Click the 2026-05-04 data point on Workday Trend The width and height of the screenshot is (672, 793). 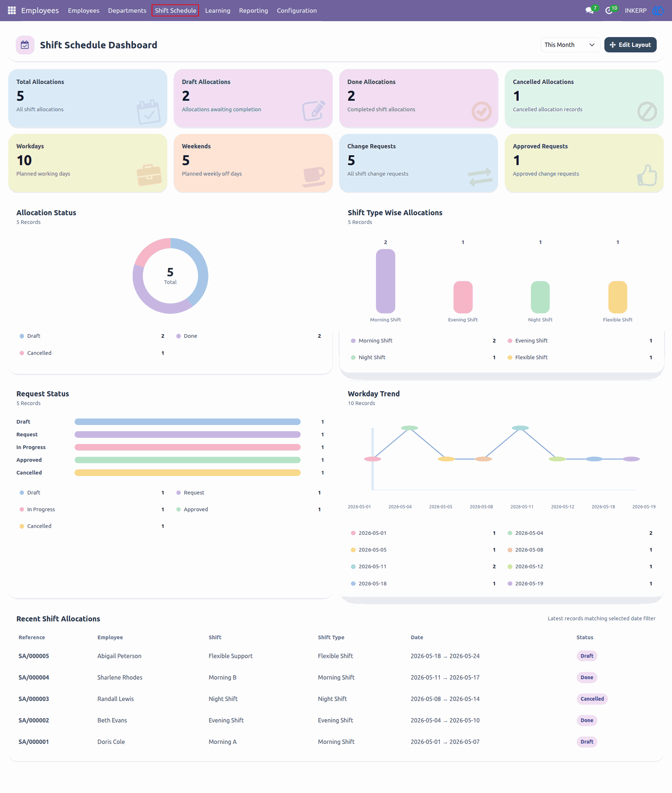(x=409, y=428)
